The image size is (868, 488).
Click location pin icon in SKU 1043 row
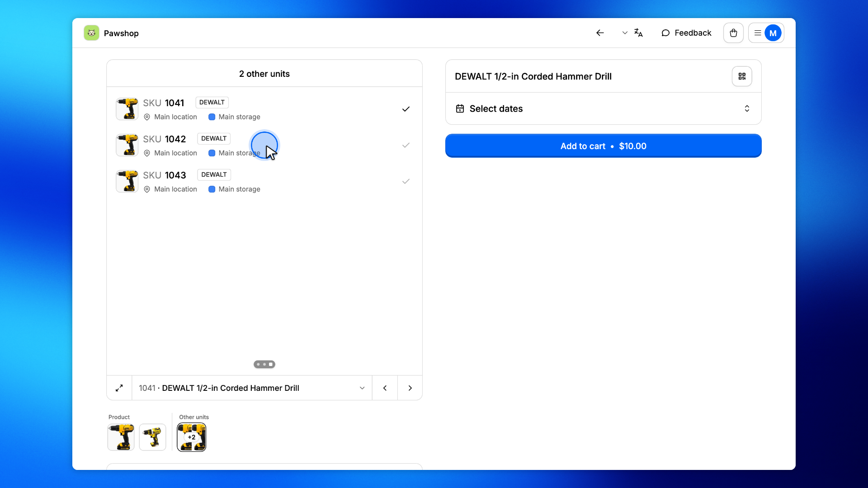(147, 189)
